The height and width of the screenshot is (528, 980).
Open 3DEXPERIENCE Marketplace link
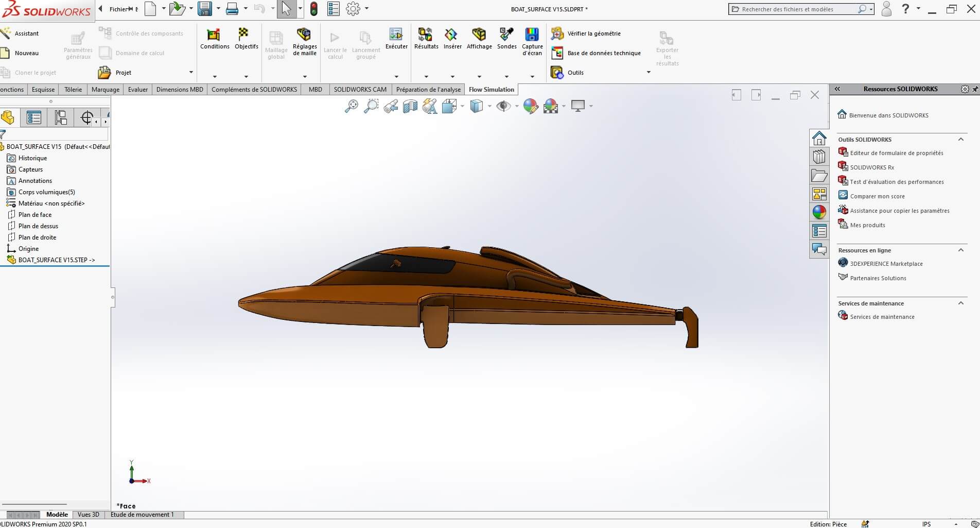[886, 264]
